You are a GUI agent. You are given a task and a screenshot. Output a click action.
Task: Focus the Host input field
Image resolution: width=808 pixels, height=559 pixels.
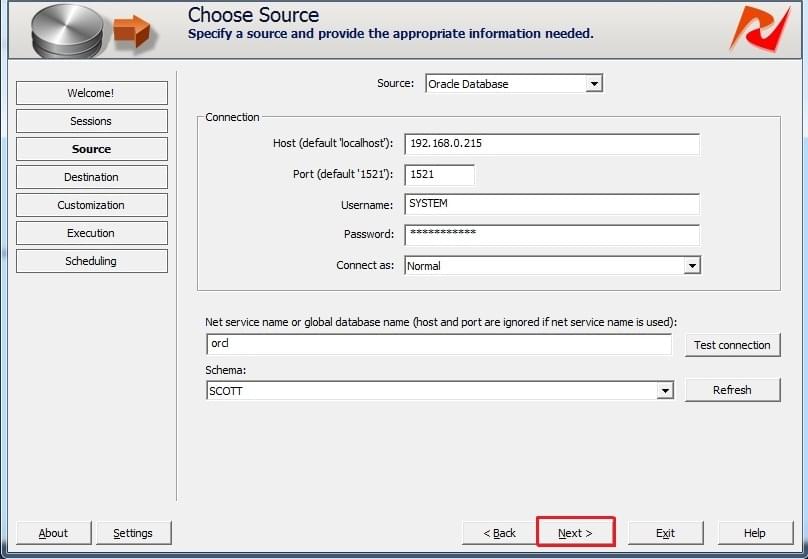tap(552, 144)
